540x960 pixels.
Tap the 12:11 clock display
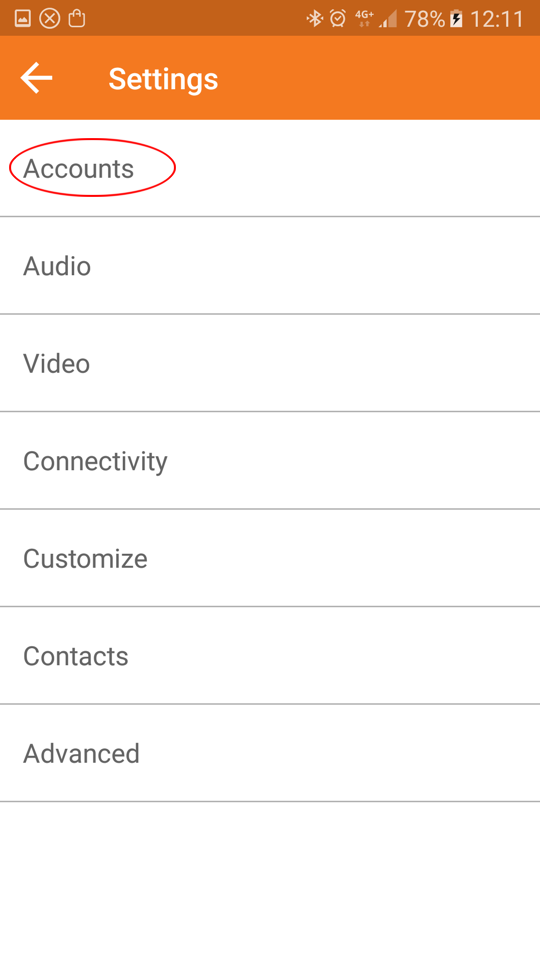[497, 19]
